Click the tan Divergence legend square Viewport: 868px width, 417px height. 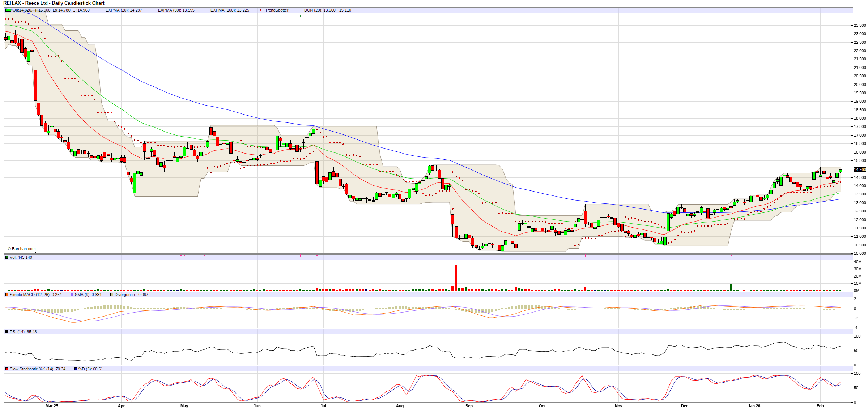point(112,295)
